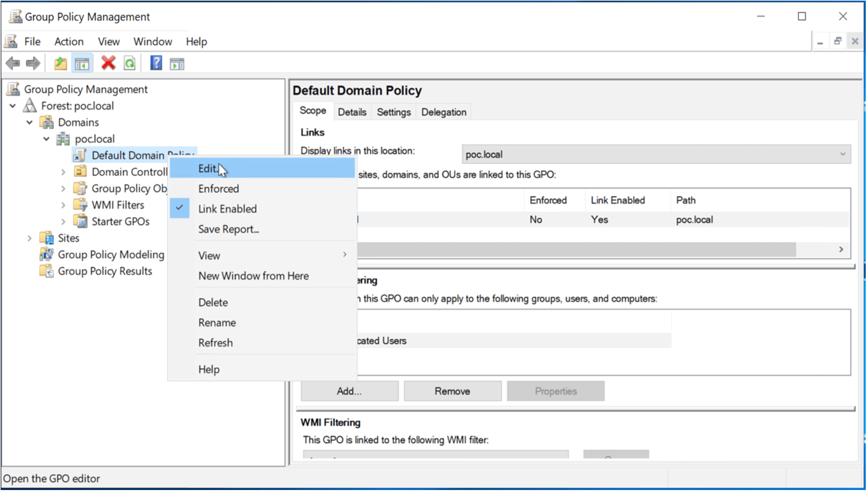Viewport: 868px width, 492px height.
Task: Click the Forest poc.local triangle icon
Action: [30, 106]
